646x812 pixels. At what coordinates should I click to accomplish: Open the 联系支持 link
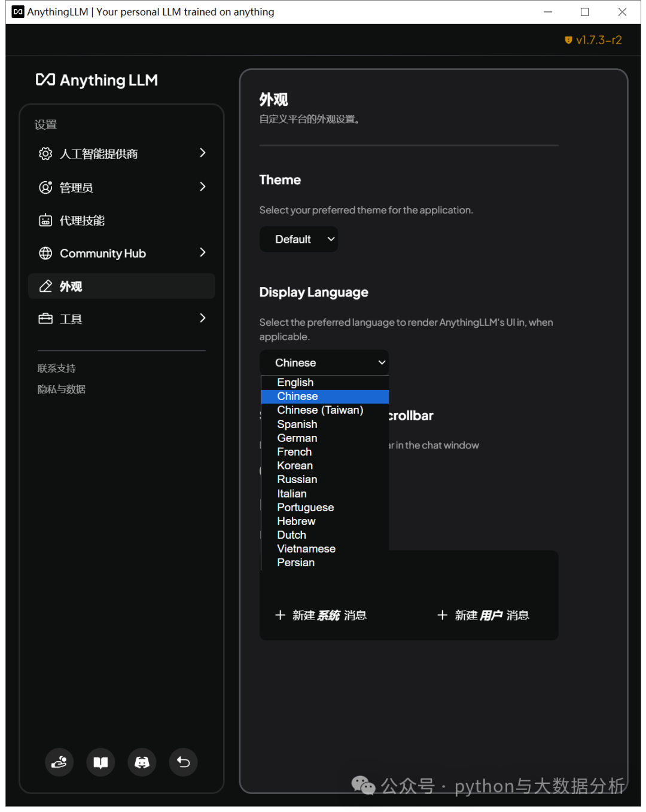tap(57, 368)
